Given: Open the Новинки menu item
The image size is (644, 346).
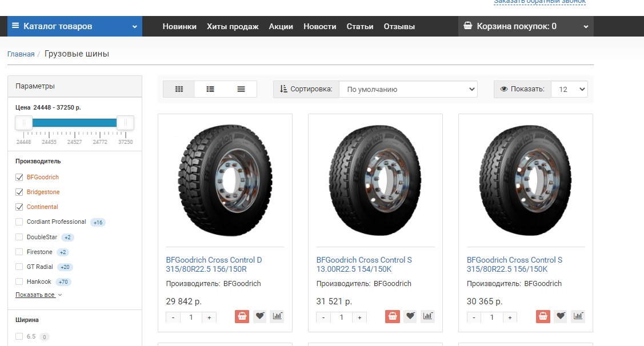Looking at the screenshot, I should point(179,26).
